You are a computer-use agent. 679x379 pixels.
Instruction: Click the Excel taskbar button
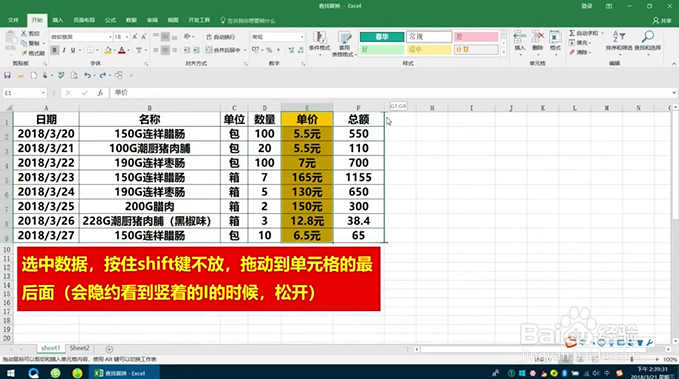point(124,373)
